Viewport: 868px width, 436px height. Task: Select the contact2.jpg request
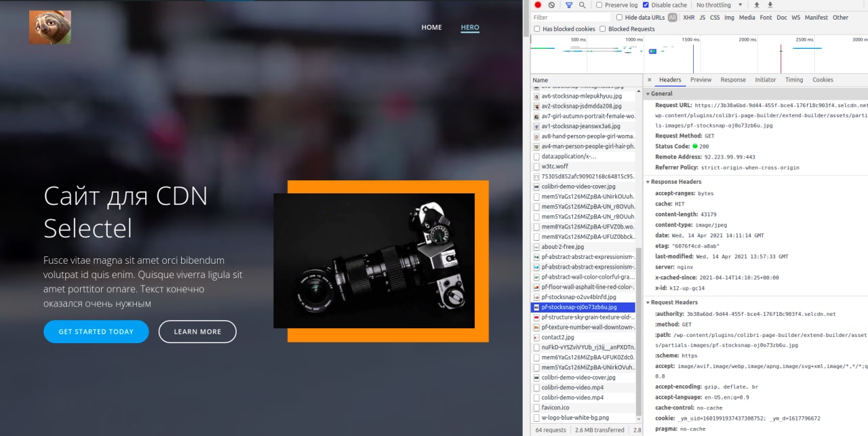point(583,337)
